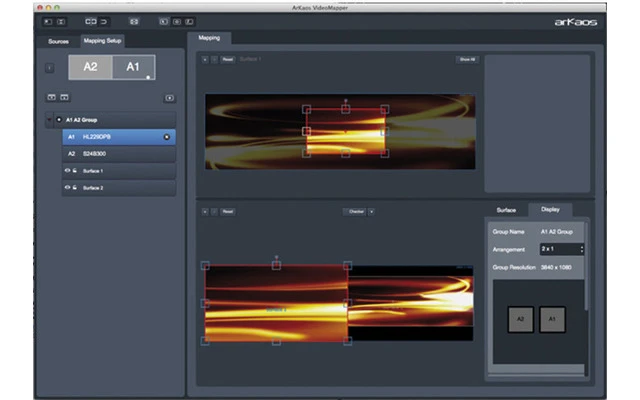Click the bottom-right corner handle in lower preview

coord(347,341)
